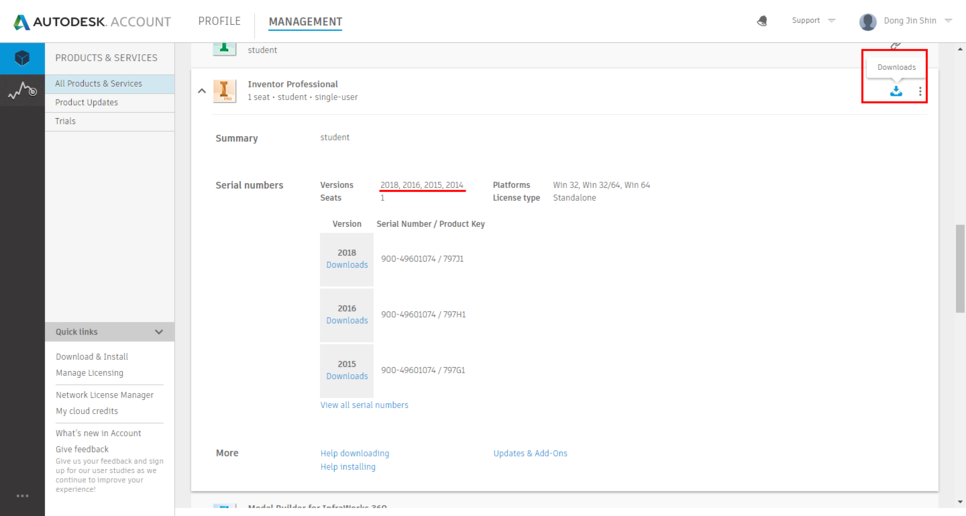Open the notifications bell icon
Image resolution: width=966 pixels, height=516 pixels.
coord(762,21)
